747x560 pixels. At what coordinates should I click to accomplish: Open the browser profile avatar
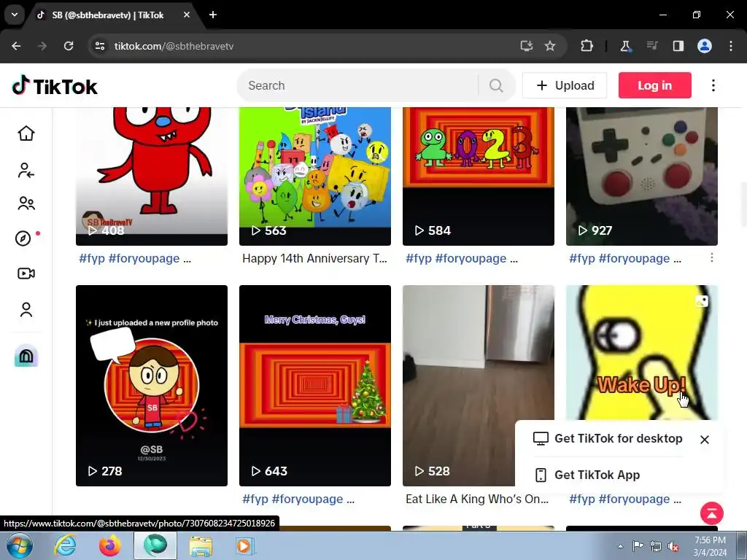tap(705, 46)
